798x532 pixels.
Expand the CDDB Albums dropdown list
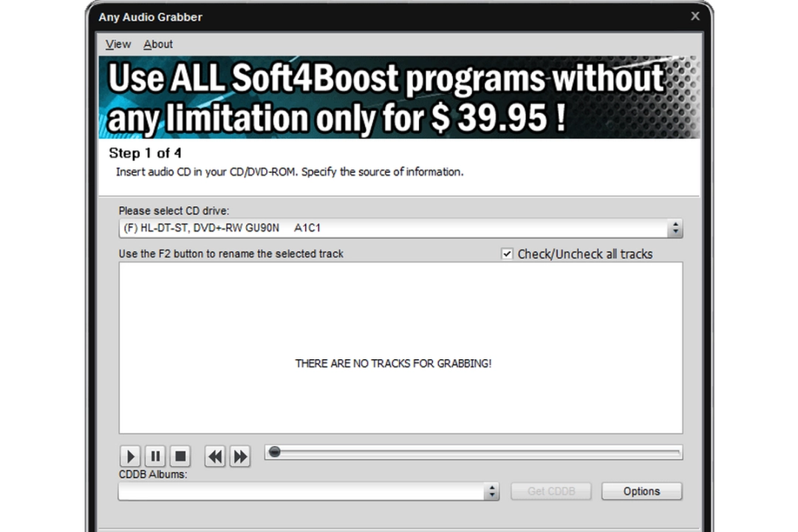(491, 491)
